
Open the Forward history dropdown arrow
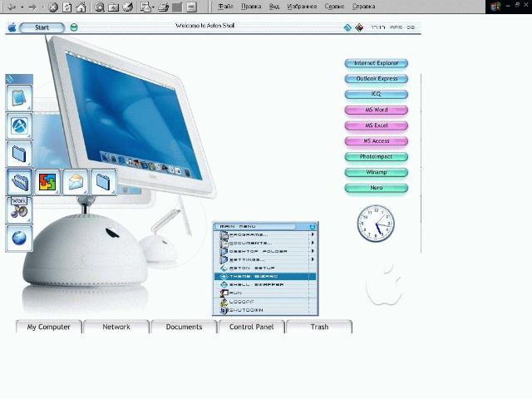(x=43, y=7)
